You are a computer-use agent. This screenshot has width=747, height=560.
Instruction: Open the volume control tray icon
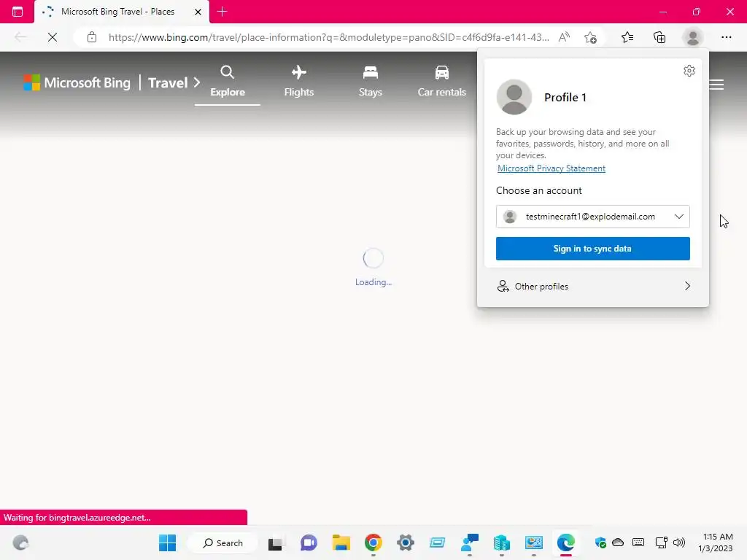679,542
